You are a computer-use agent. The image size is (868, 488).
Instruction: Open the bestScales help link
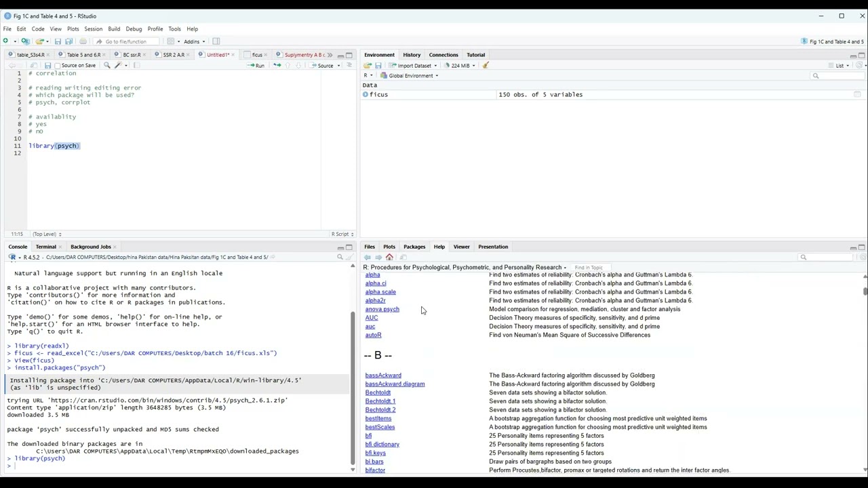tap(380, 428)
